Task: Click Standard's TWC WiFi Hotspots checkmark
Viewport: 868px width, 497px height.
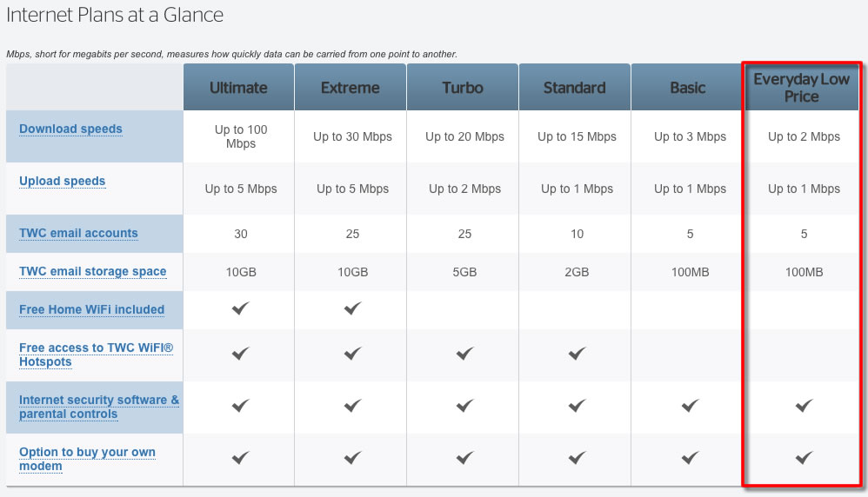Action: [576, 354]
